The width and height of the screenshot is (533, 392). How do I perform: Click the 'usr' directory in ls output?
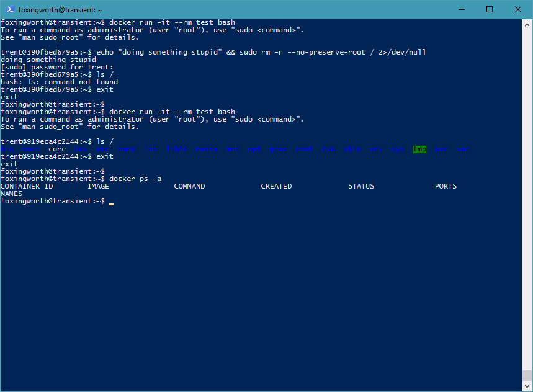[441, 149]
